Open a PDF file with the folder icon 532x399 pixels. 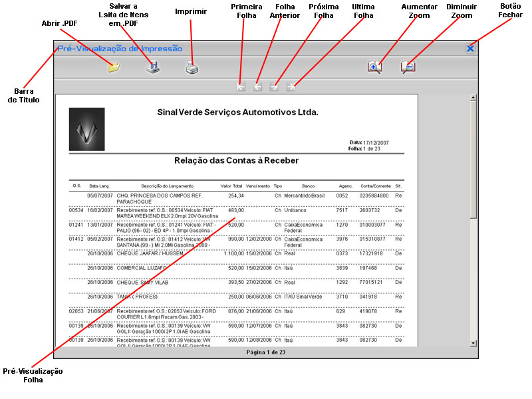[x=114, y=67]
